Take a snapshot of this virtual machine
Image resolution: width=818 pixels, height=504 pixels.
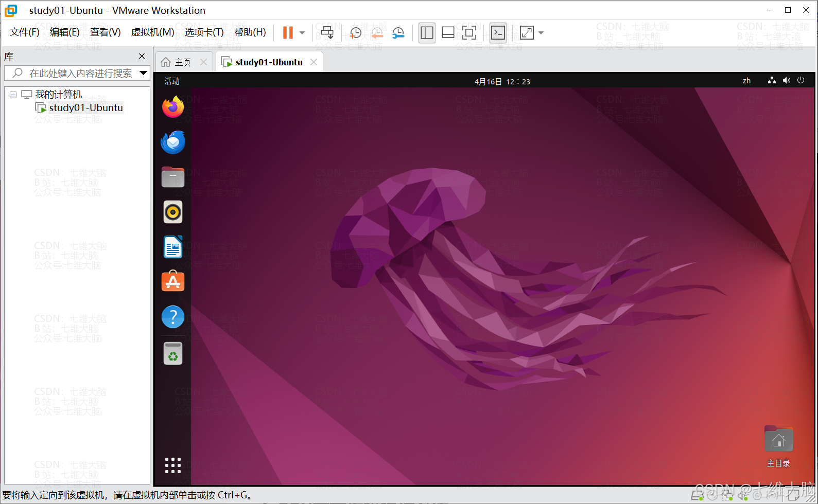pyautogui.click(x=355, y=33)
